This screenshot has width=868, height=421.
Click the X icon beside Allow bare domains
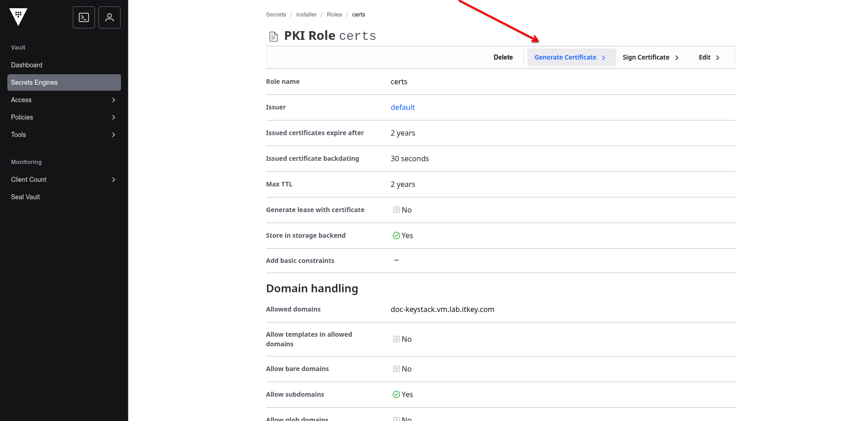pyautogui.click(x=396, y=369)
